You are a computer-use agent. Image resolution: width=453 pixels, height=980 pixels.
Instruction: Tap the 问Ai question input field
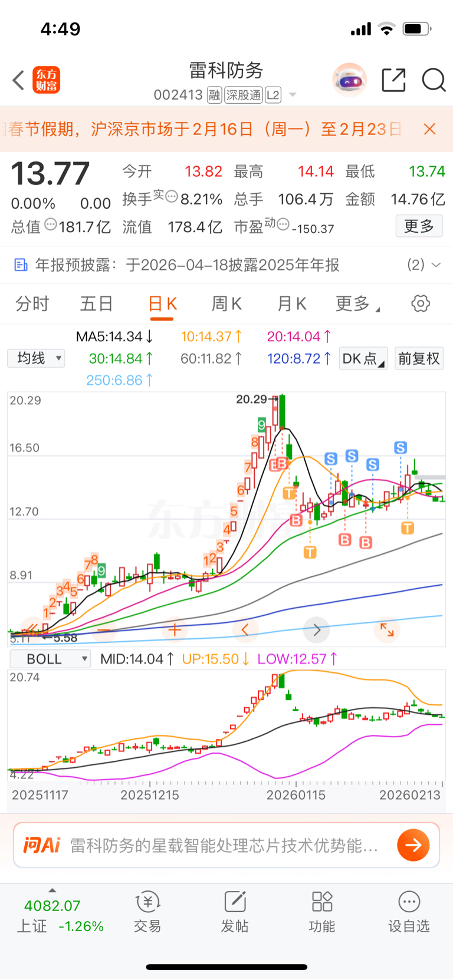coord(226,846)
